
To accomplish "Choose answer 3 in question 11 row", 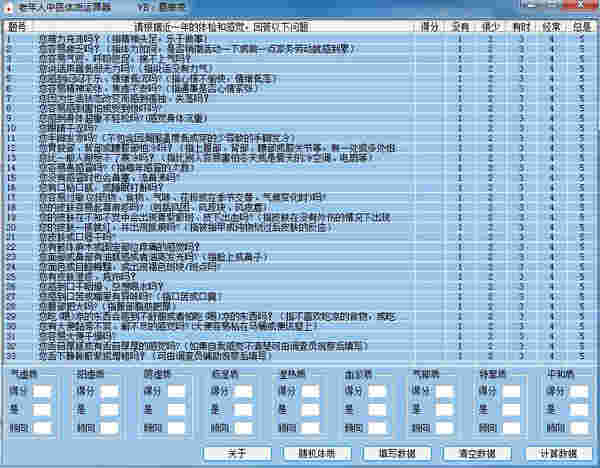I will tap(521, 138).
